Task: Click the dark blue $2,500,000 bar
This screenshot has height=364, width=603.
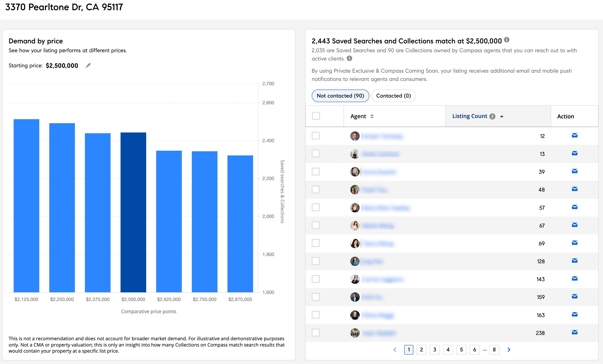Action: 133,212
